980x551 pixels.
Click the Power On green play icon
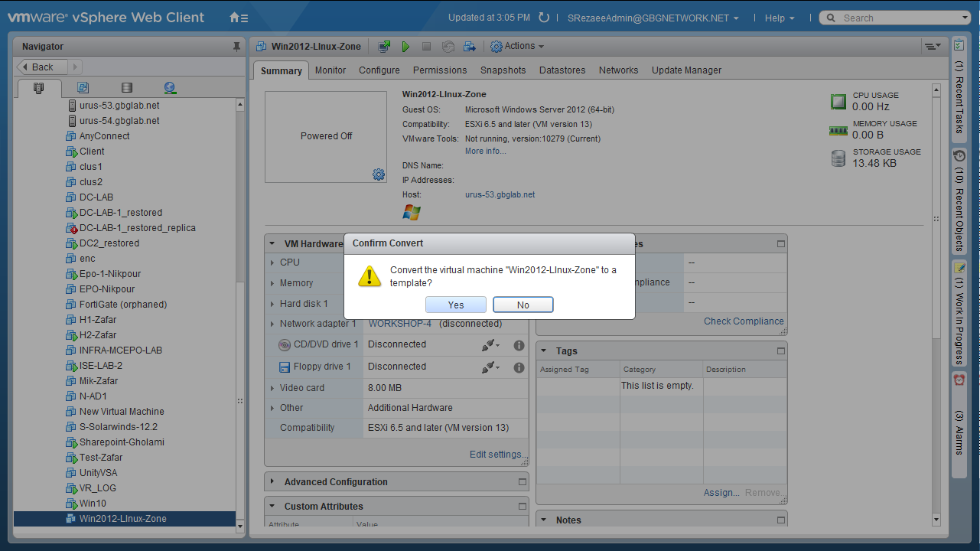tap(405, 47)
